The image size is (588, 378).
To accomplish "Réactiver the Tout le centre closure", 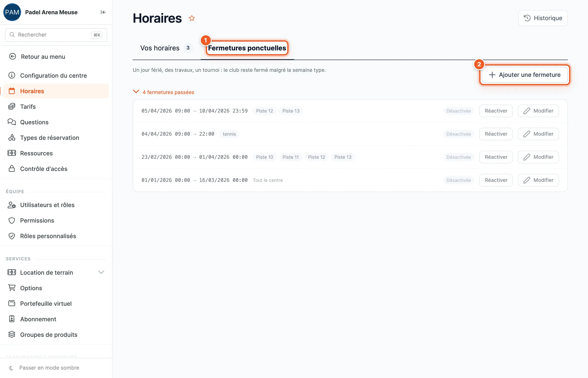I will click(x=496, y=180).
